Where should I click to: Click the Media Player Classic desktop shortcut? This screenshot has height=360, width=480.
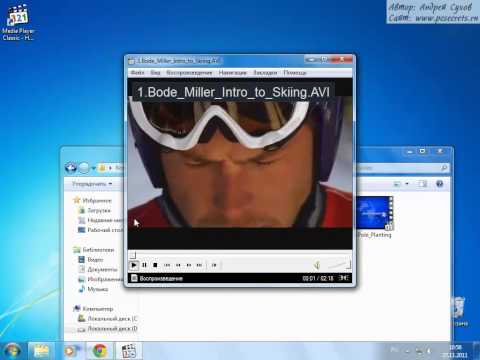click(18, 22)
